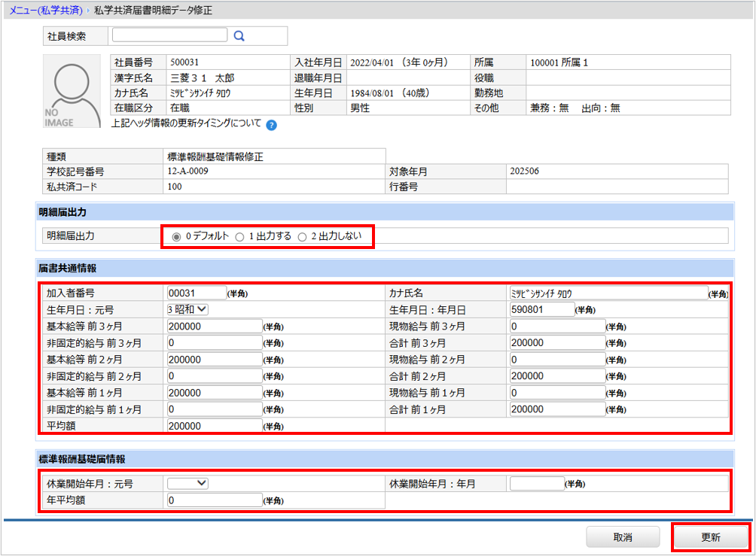Image resolution: width=756 pixels, height=556 pixels.
Task: Click the 取消 button
Action: 623,537
